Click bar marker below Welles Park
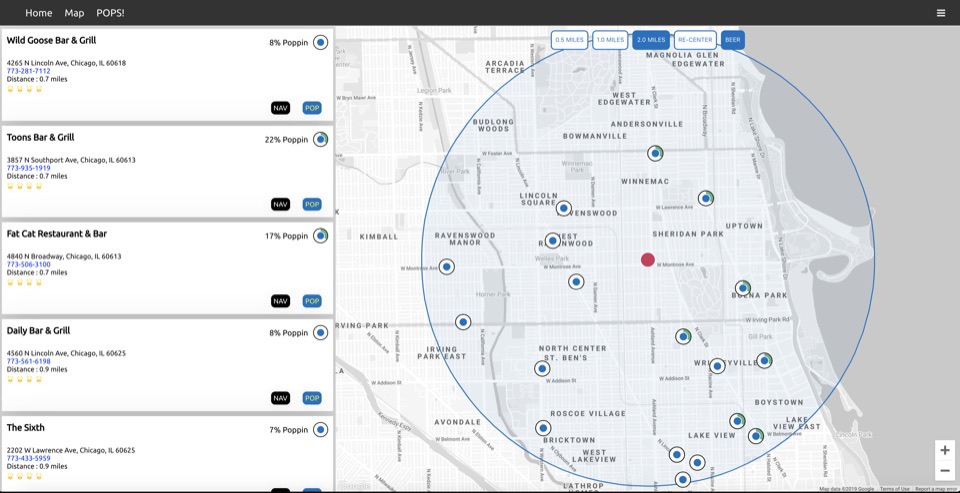This screenshot has height=493, width=960. point(576,282)
